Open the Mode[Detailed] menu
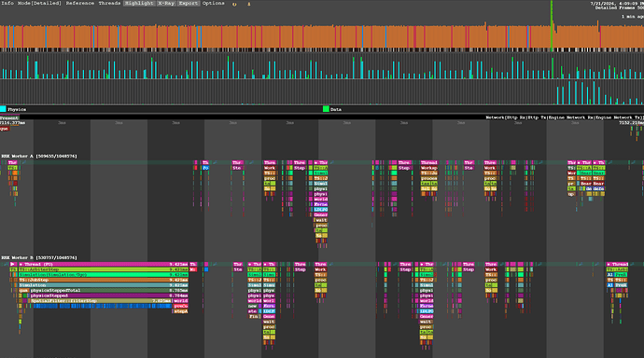This screenshot has height=358, width=644. 39,3
